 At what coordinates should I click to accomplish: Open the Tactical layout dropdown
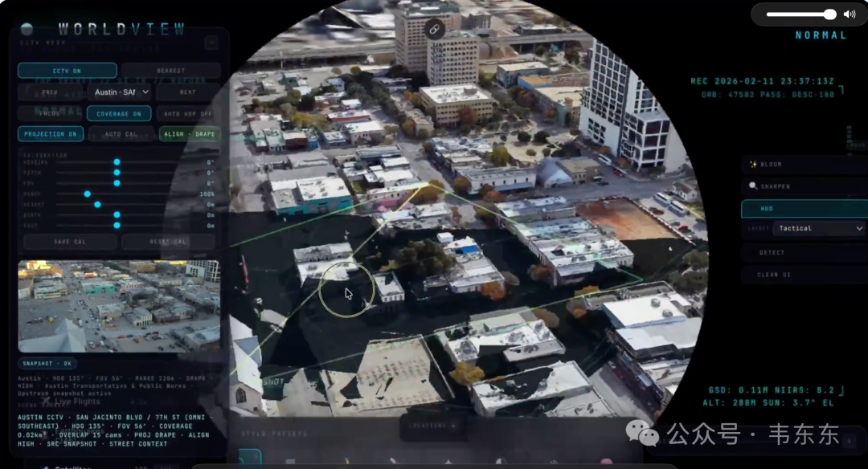(819, 228)
